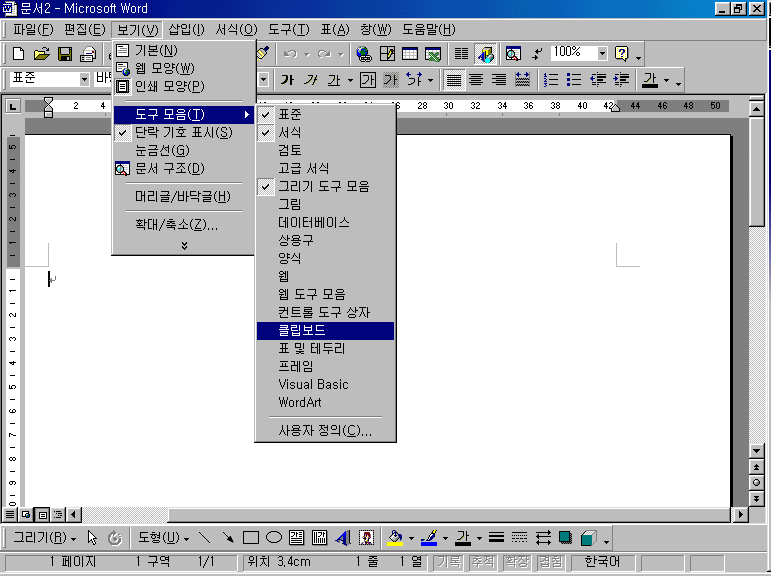771x576 pixels.
Task: Open the 편집(E) menu
Action: (x=84, y=30)
